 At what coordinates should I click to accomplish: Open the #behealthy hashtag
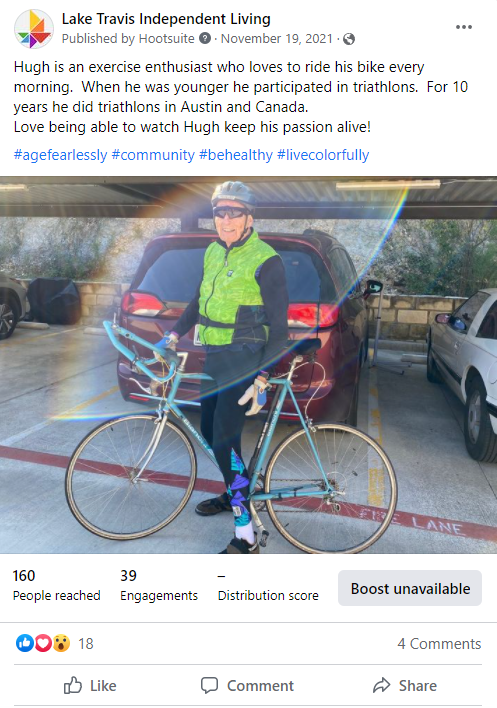tap(236, 155)
